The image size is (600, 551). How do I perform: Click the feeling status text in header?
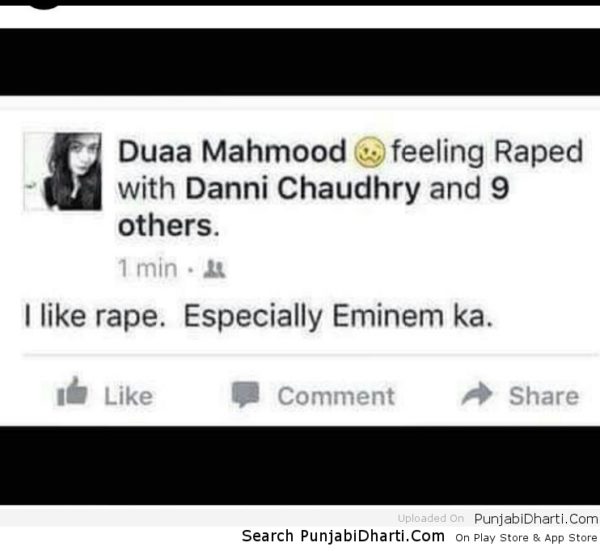pyautogui.click(x=487, y=152)
